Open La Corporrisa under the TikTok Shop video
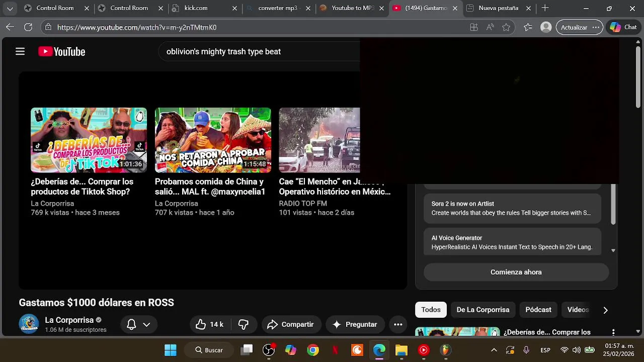Screen dimensions: 644x362 52,203
